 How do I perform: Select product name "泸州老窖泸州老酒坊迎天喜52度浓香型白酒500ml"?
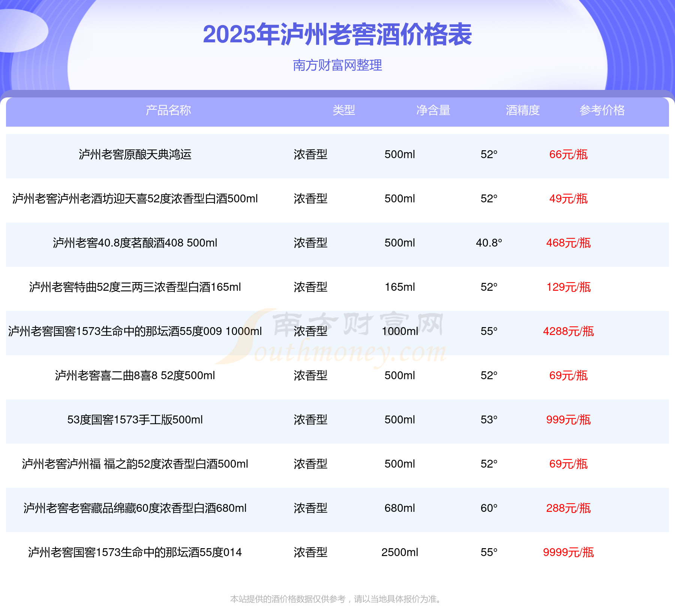(x=135, y=199)
